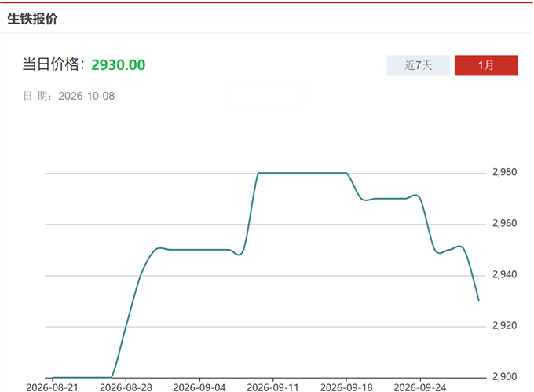The image size is (534, 392).
Task: Click x-axis label 2026-08-28
Action: [x=126, y=387]
